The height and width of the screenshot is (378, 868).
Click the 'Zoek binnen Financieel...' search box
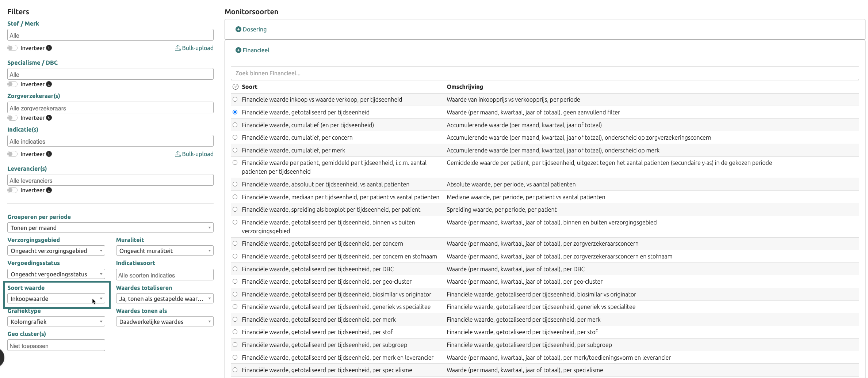tap(545, 73)
